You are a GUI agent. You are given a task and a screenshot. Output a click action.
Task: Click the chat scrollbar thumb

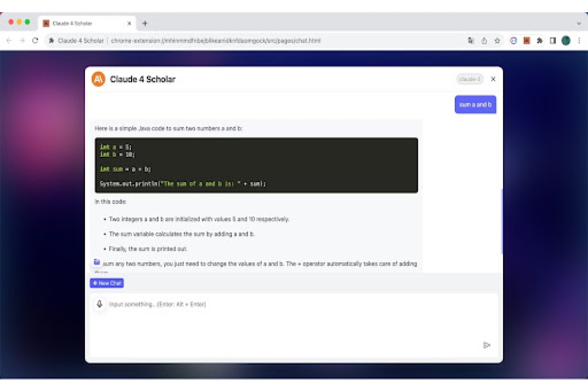(x=502, y=221)
